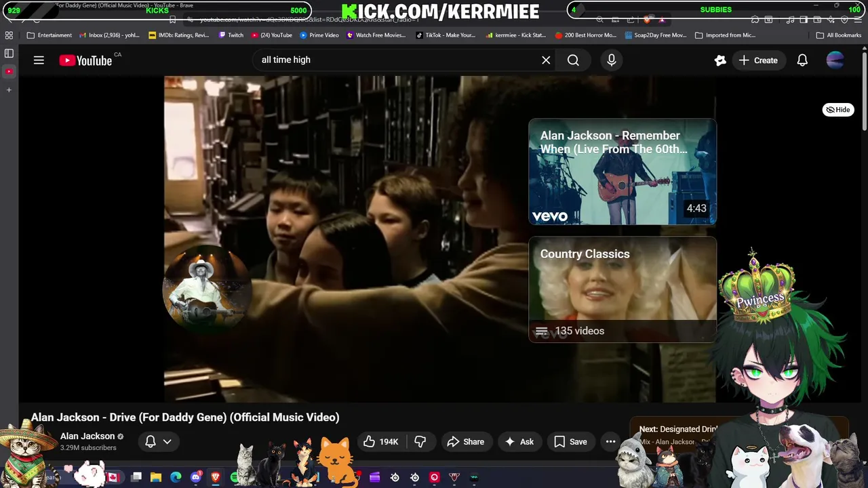Viewport: 868px width, 488px height.
Task: Toggle the Brave sidebar panel icon
Action: tap(9, 53)
